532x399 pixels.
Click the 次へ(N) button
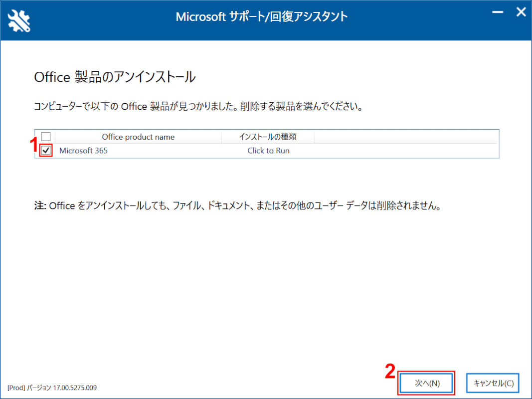(x=426, y=383)
